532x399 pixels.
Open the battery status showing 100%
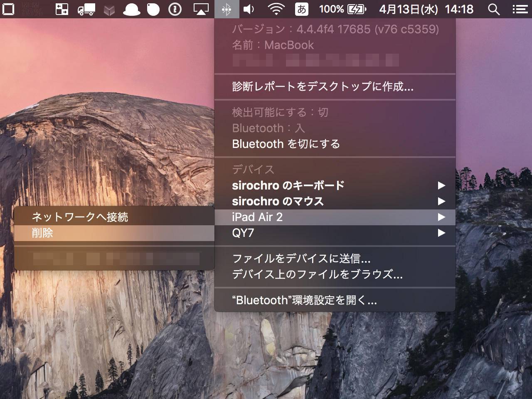[343, 9]
